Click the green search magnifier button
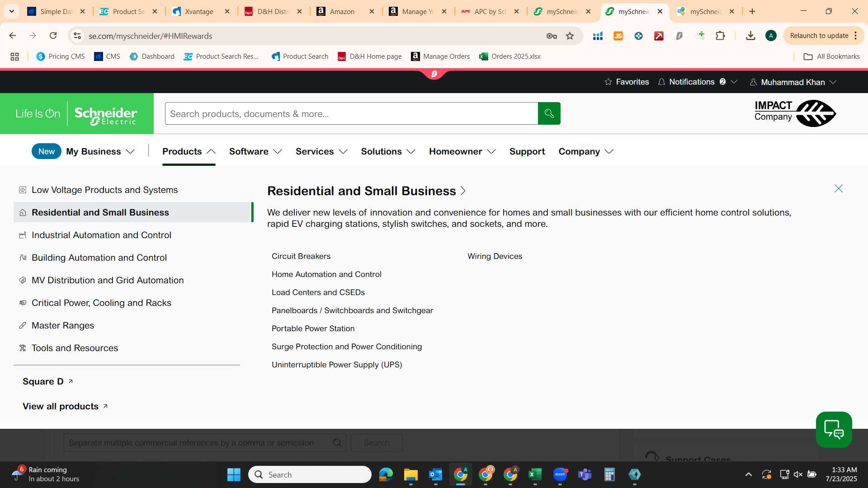Screen dimensions: 868x488 click(x=549, y=113)
